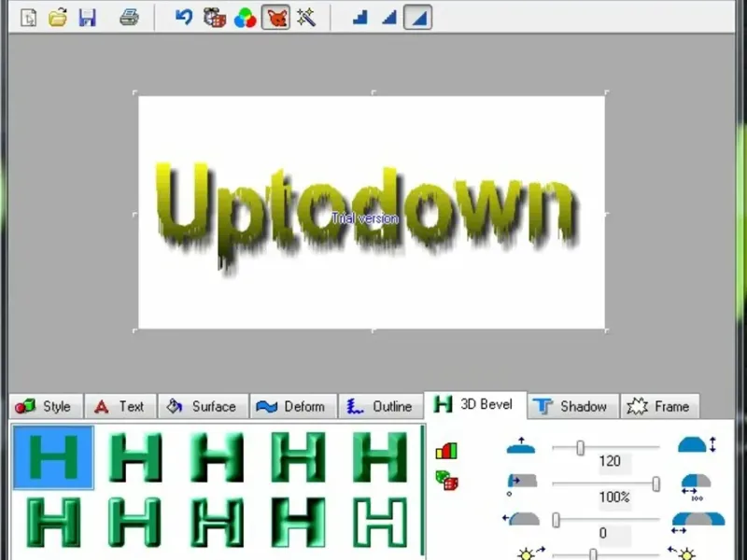This screenshot has width=747, height=560.
Task: Click the wide bevel width icon right of 100% slider
Action: [x=695, y=486]
